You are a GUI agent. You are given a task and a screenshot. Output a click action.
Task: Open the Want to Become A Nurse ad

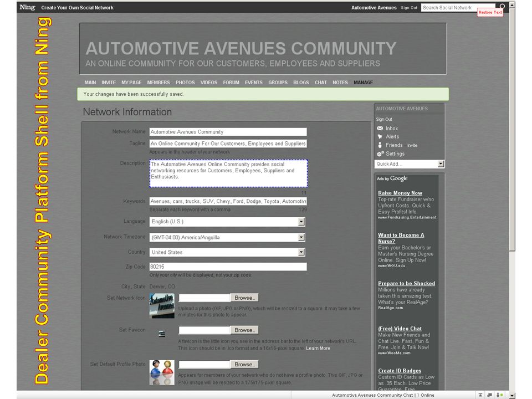(x=401, y=238)
